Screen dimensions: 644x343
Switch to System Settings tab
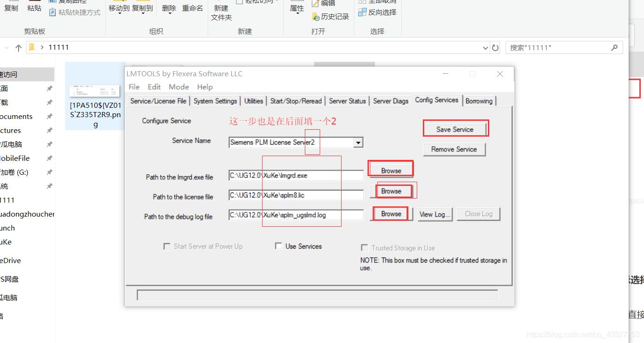pos(215,101)
